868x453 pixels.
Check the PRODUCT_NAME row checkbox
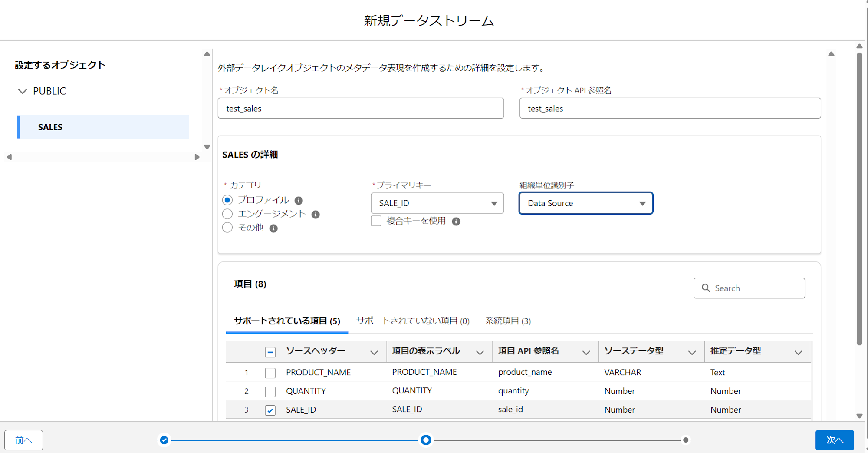pyautogui.click(x=270, y=373)
